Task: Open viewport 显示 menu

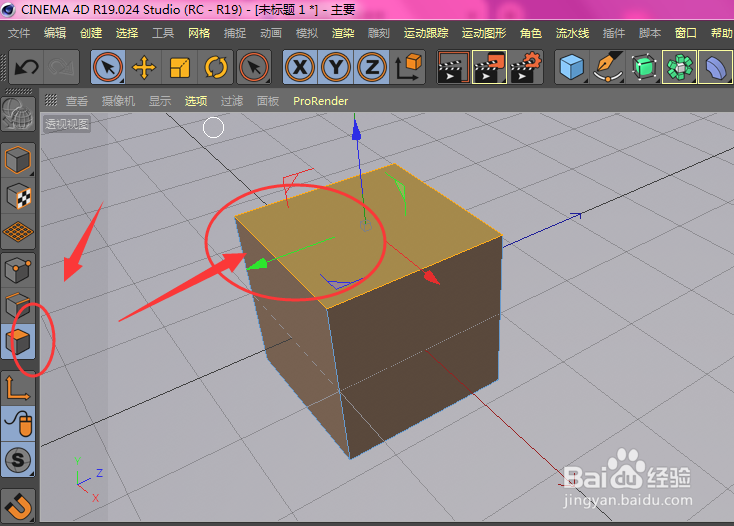Action: (x=160, y=101)
